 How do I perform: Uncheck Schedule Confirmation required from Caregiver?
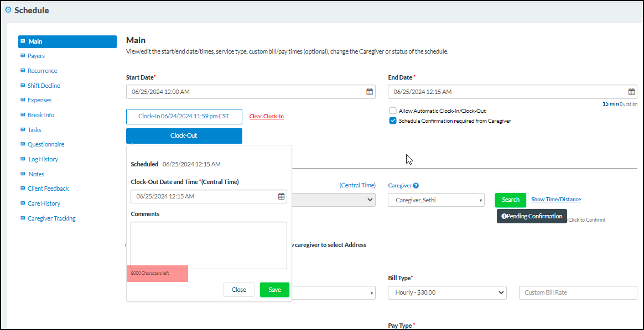tap(393, 121)
